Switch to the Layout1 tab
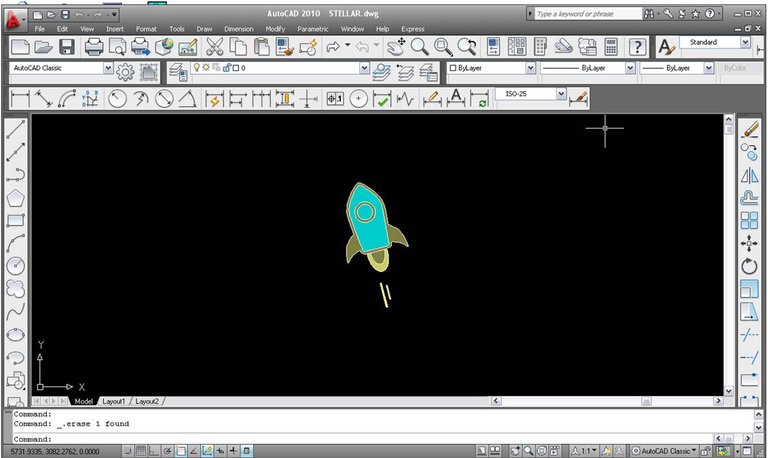 (114, 401)
